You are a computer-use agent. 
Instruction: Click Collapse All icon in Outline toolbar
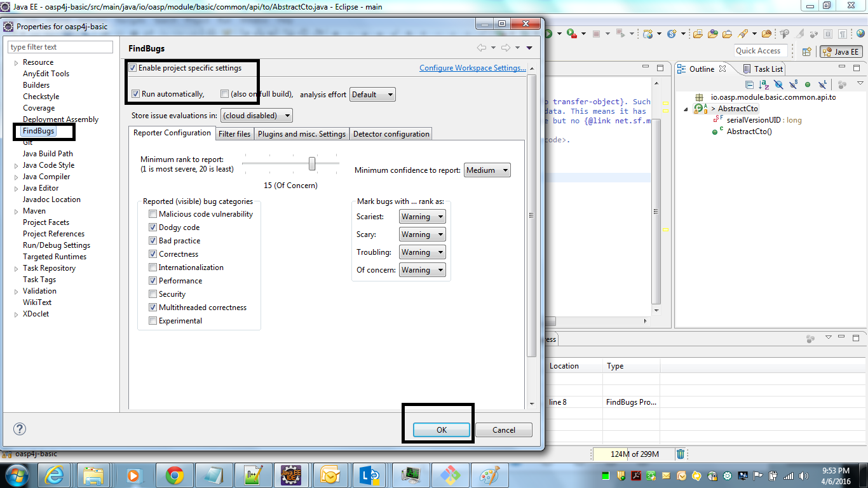pyautogui.click(x=750, y=85)
